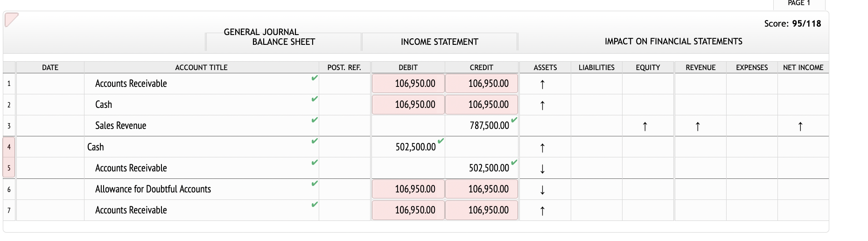Click the Equity up arrow for Sales Revenue
The height and width of the screenshot is (241, 868).
click(645, 127)
